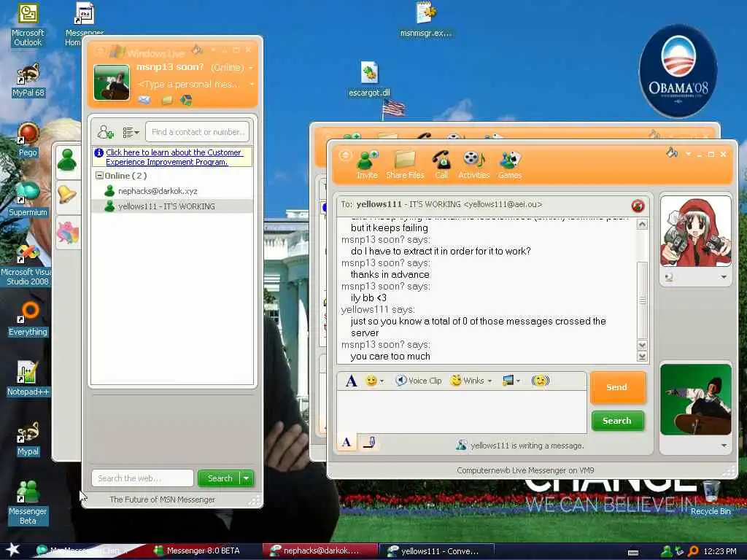
Task: Open dropdown under yellows111's display picture
Action: tap(724, 277)
